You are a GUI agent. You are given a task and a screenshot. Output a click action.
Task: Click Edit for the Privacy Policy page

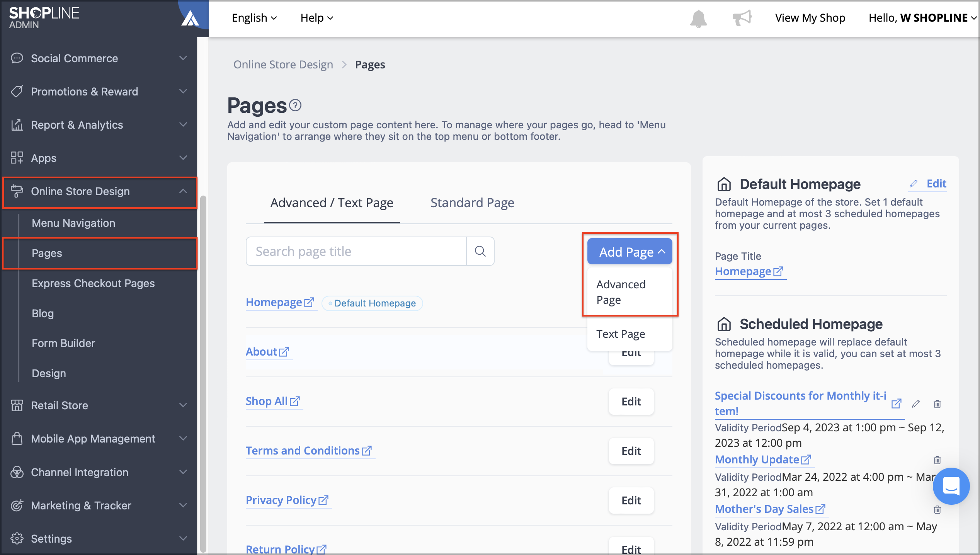coord(631,501)
